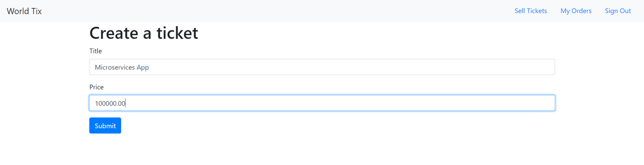Sign Out of the account
Image resolution: width=644 pixels, height=165 pixels.
point(618,11)
